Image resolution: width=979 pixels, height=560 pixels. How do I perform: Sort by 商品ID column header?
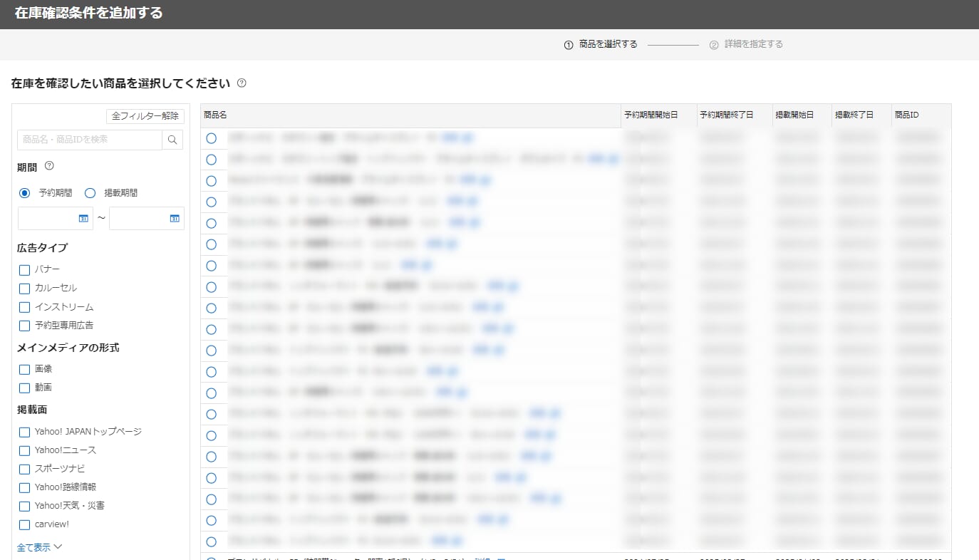(921, 115)
